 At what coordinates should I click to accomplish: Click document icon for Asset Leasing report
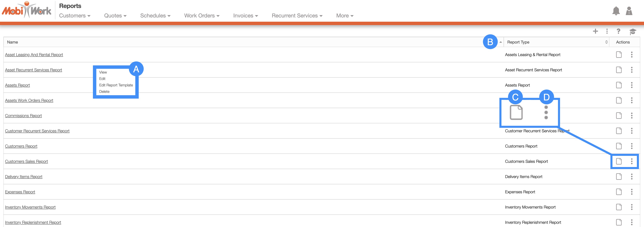click(619, 55)
